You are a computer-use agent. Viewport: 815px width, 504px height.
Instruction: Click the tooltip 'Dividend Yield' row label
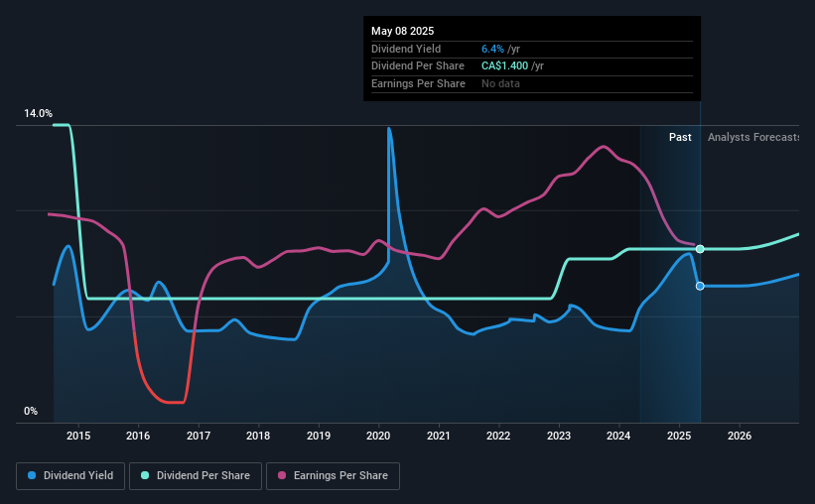(406, 49)
